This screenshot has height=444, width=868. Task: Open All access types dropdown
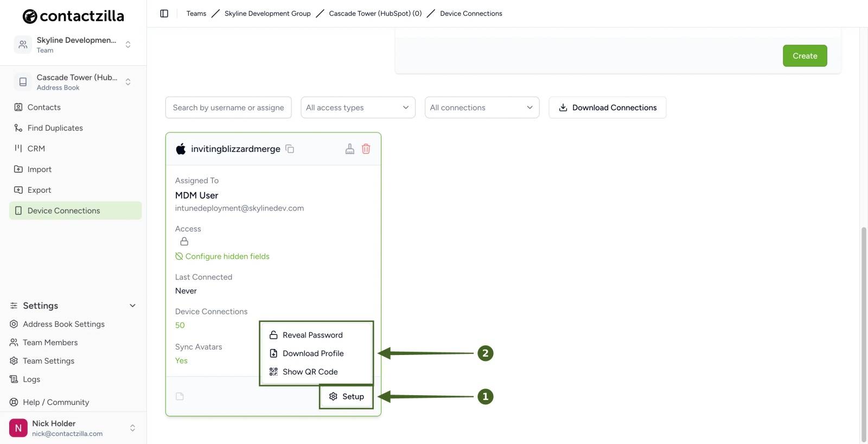(358, 107)
